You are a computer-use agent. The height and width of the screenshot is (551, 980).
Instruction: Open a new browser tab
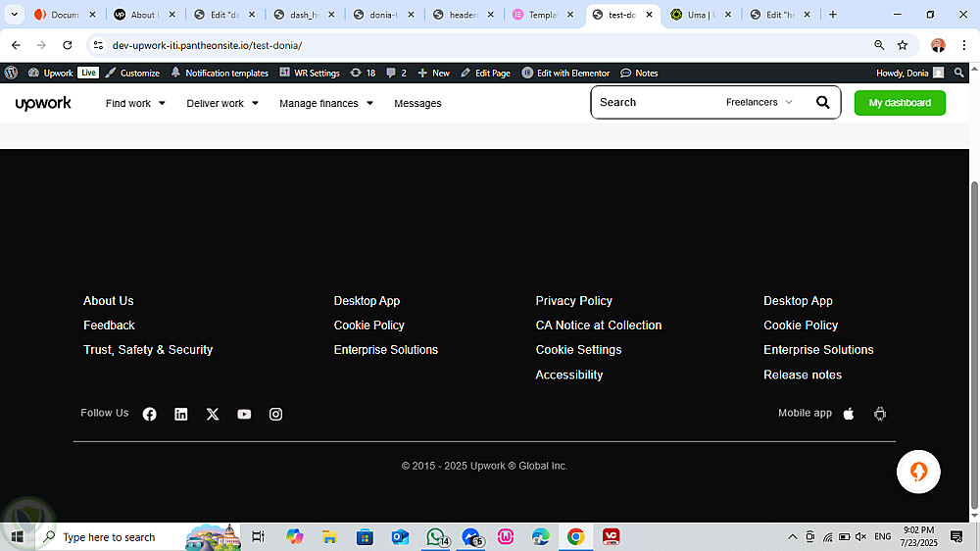tap(832, 15)
